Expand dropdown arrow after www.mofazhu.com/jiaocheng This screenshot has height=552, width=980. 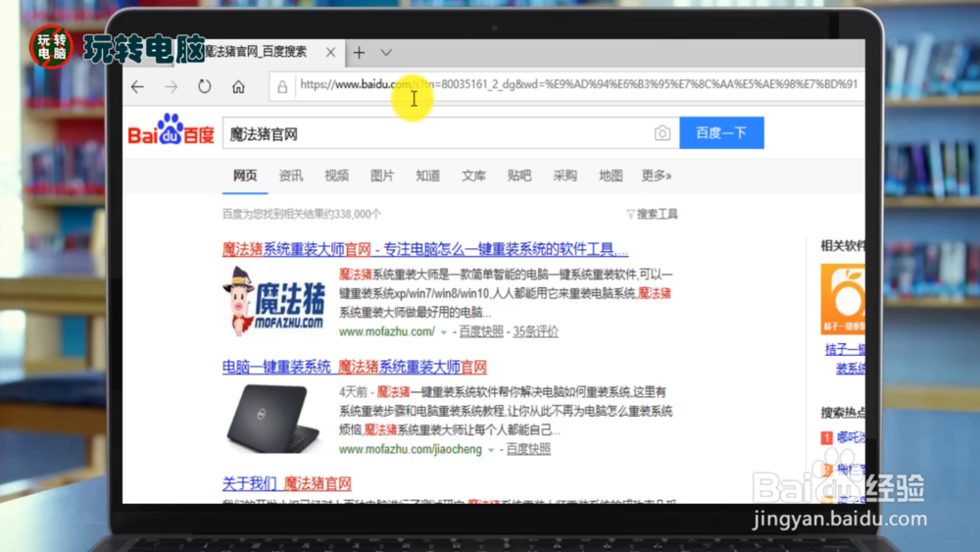click(x=491, y=450)
